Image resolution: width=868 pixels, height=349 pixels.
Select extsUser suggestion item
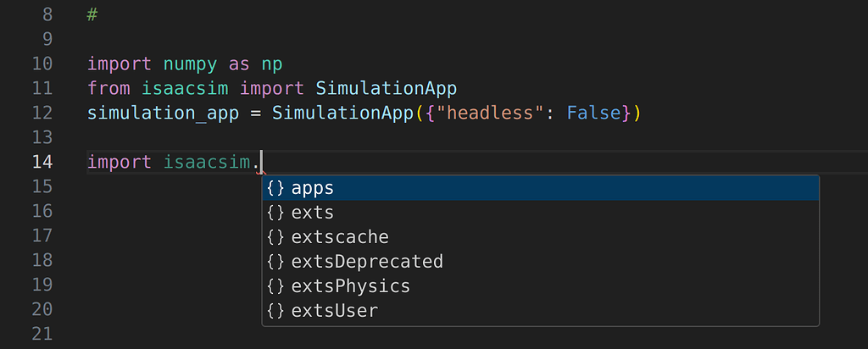540,310
